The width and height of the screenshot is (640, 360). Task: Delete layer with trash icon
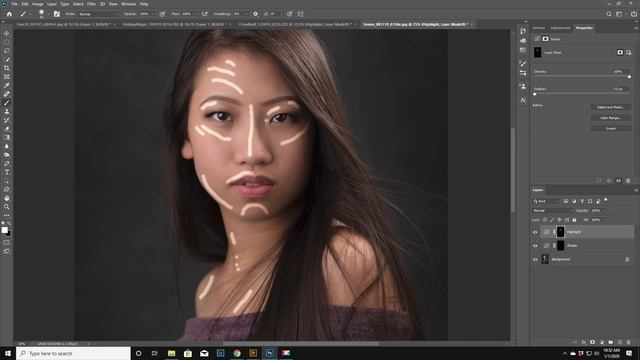coord(629,342)
